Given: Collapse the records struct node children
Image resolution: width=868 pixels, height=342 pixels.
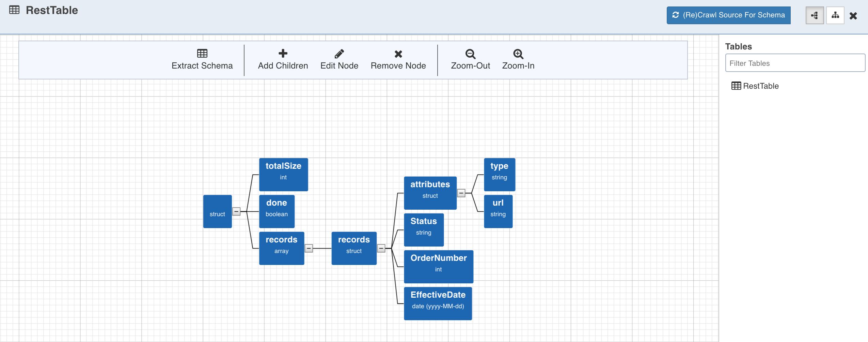Looking at the screenshot, I should click(381, 248).
